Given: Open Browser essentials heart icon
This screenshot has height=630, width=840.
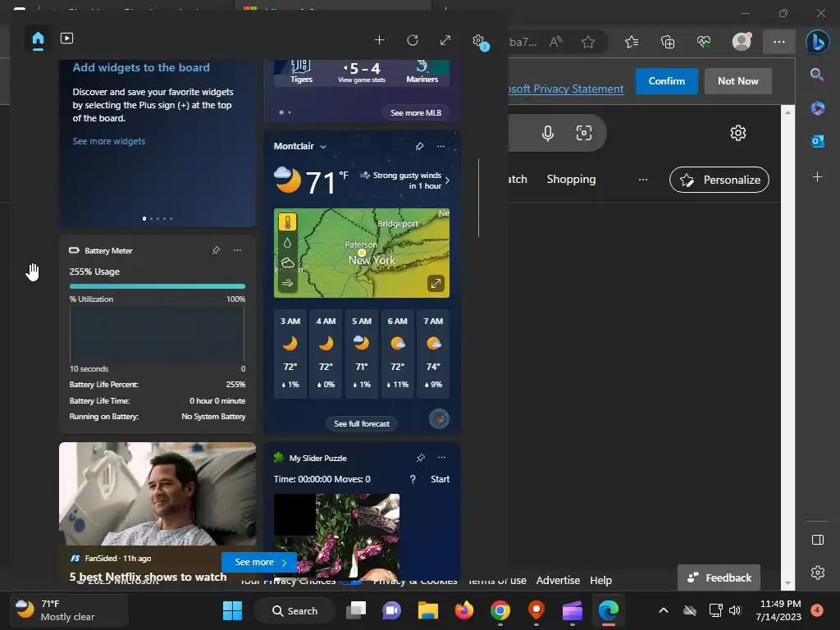Looking at the screenshot, I should [x=704, y=42].
